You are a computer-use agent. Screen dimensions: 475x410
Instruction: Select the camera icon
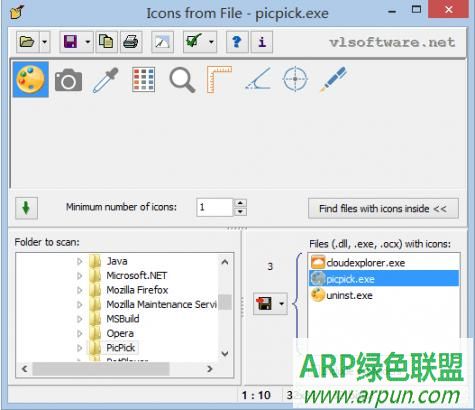(x=68, y=80)
